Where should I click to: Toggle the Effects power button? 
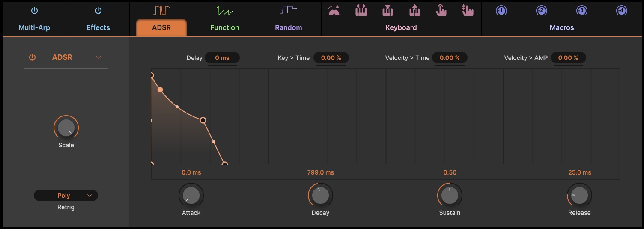[x=98, y=11]
